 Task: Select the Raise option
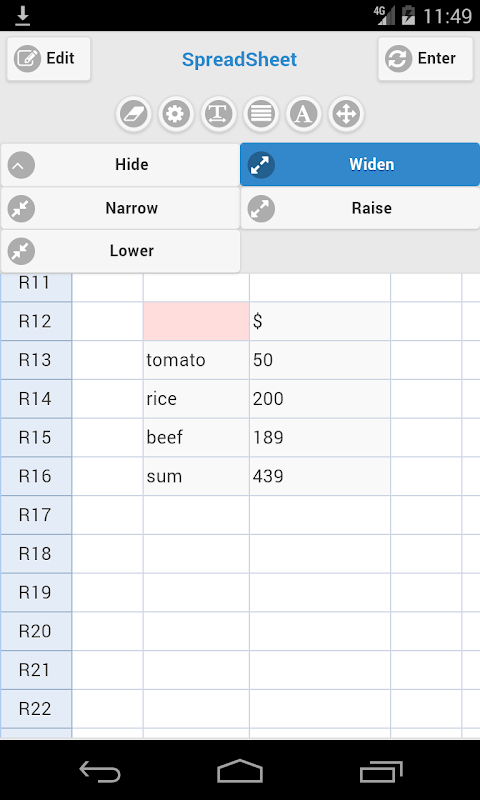[360, 208]
